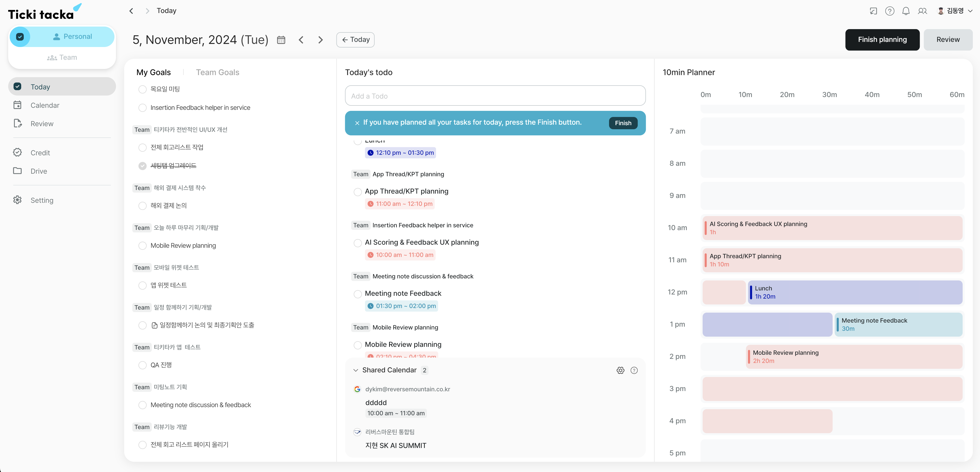This screenshot has height=472, width=980.
Task: Mark AI Scoring & Feedback UX planning todo done
Action: (357, 243)
